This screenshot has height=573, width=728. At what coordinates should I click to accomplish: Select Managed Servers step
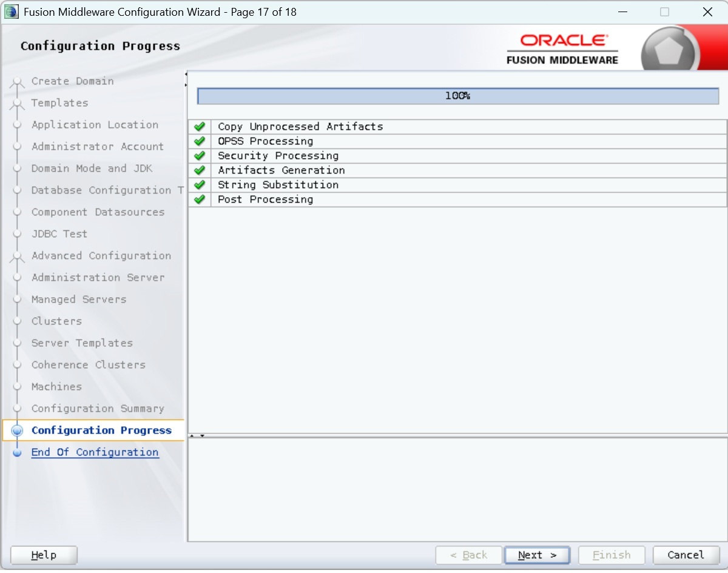(79, 300)
